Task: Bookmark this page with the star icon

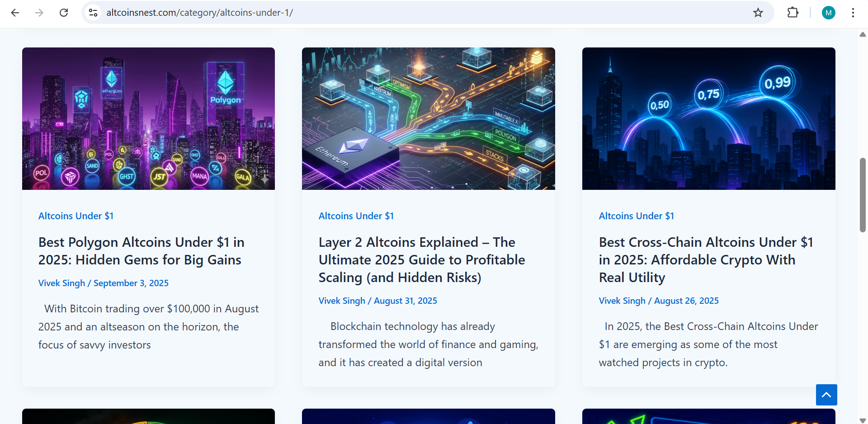Action: [x=758, y=13]
